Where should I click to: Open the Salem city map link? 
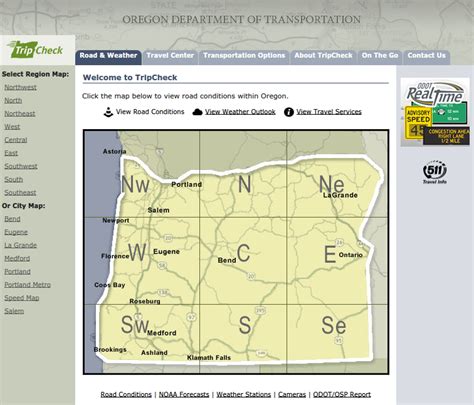point(14,311)
